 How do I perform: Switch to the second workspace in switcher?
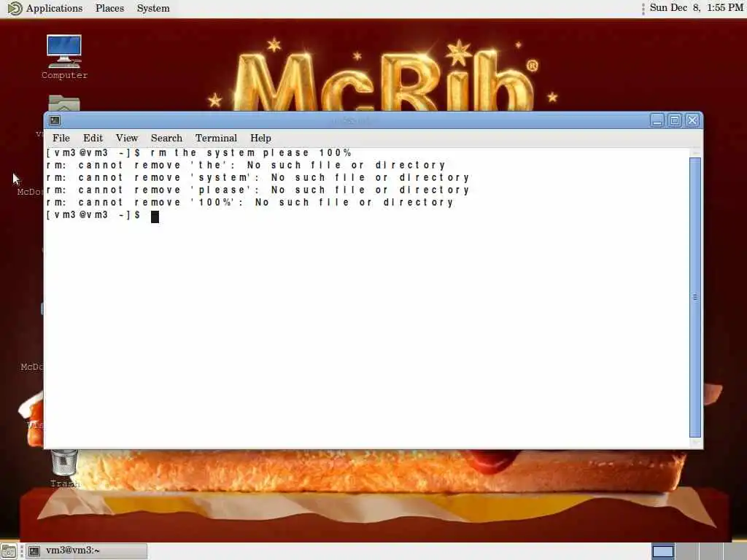(686, 551)
